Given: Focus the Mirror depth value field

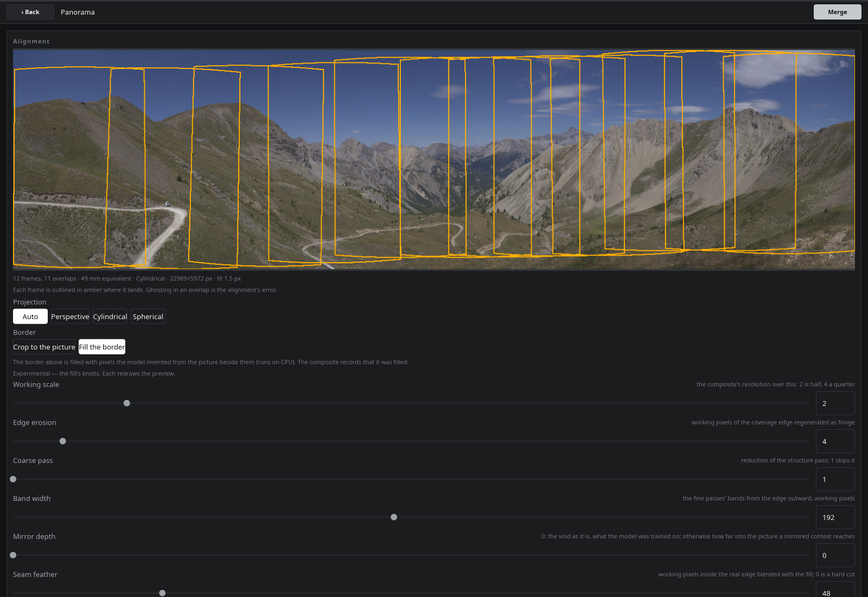Looking at the screenshot, I should pos(835,555).
